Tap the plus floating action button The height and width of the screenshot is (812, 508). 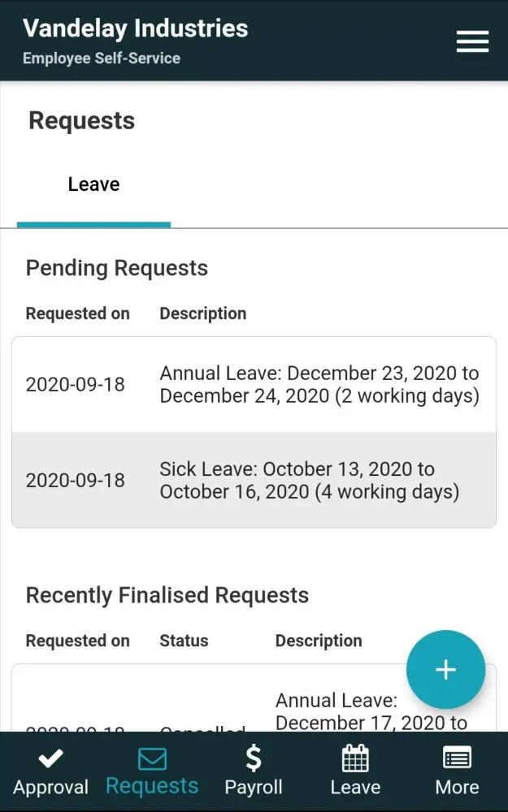tap(445, 670)
